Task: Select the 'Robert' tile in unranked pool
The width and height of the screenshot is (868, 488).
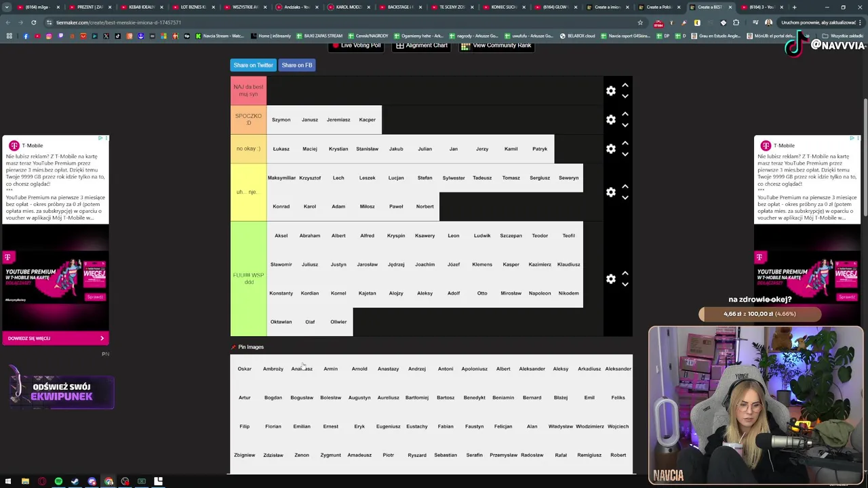Action: 618,455
